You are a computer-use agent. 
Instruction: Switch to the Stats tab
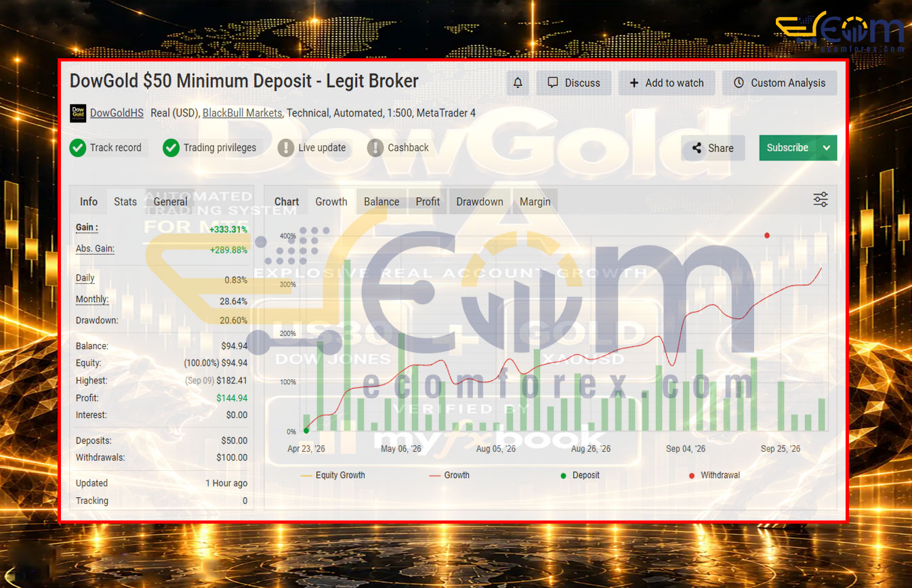pyautogui.click(x=125, y=201)
